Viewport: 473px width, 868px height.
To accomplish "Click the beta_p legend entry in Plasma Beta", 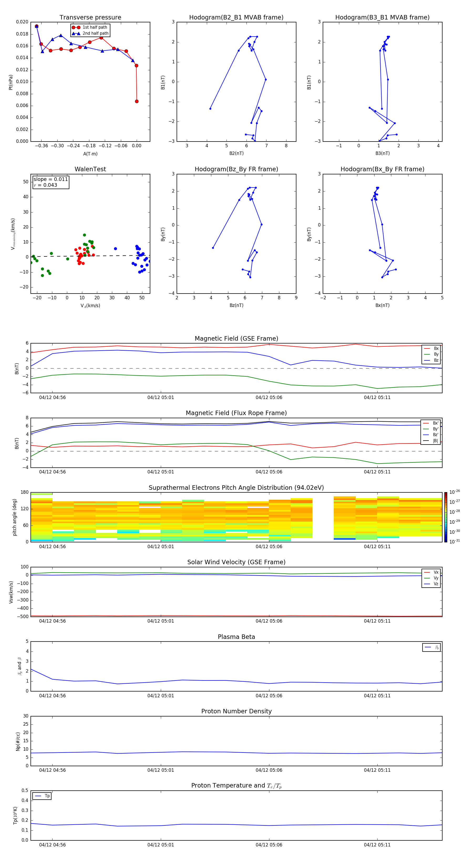I will [431, 647].
